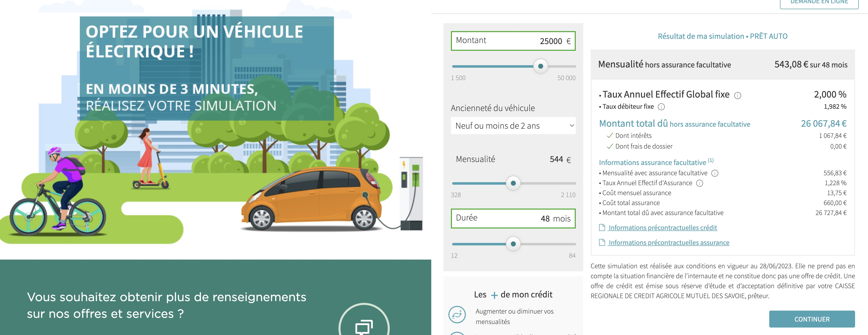Click info icon for Mensualité avec assurance facultative
This screenshot has height=335, width=868.
pos(714,173)
